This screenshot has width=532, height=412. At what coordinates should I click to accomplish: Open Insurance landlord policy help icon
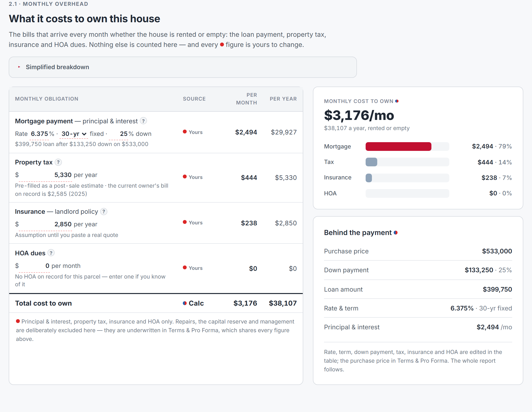[104, 212]
